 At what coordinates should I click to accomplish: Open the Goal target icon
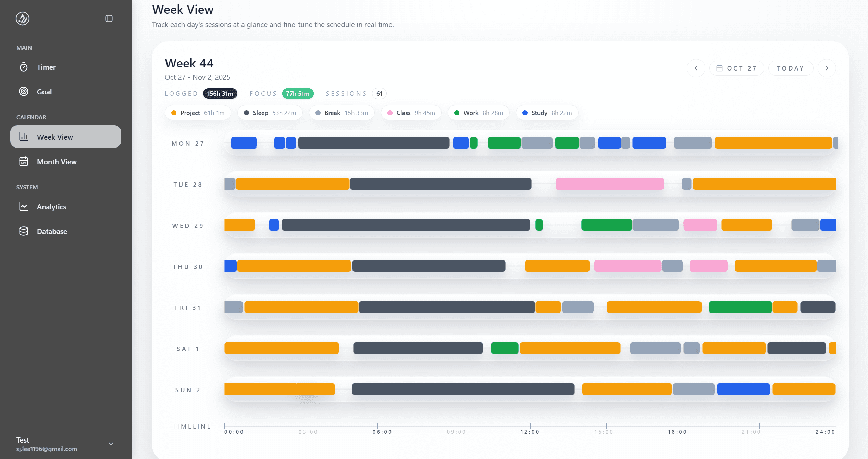(24, 91)
